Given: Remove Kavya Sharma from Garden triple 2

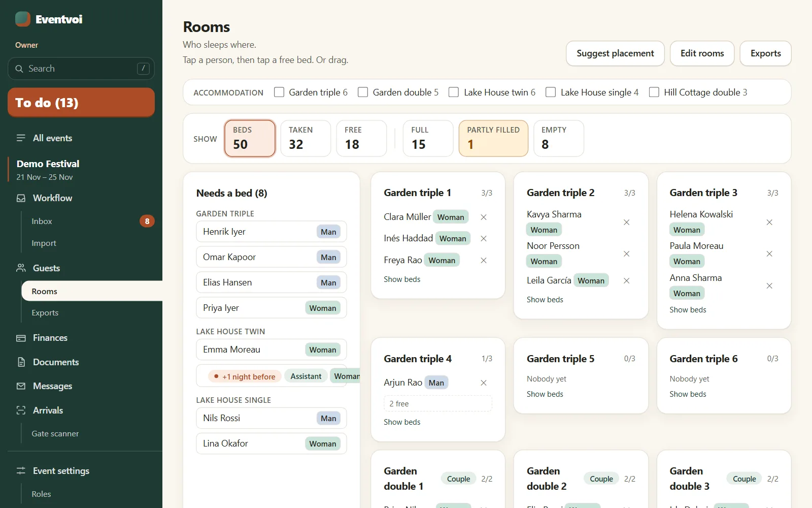Looking at the screenshot, I should 627,222.
